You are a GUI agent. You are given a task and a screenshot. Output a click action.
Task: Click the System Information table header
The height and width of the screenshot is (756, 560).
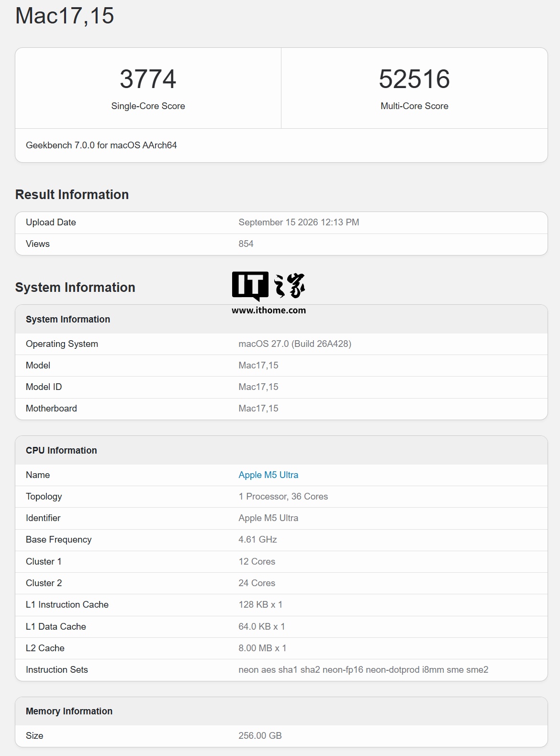click(x=68, y=319)
